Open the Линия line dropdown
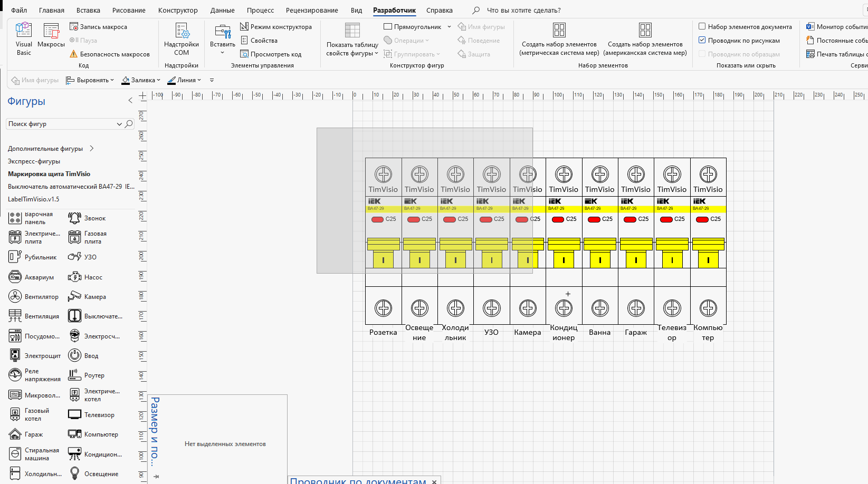 (x=184, y=80)
